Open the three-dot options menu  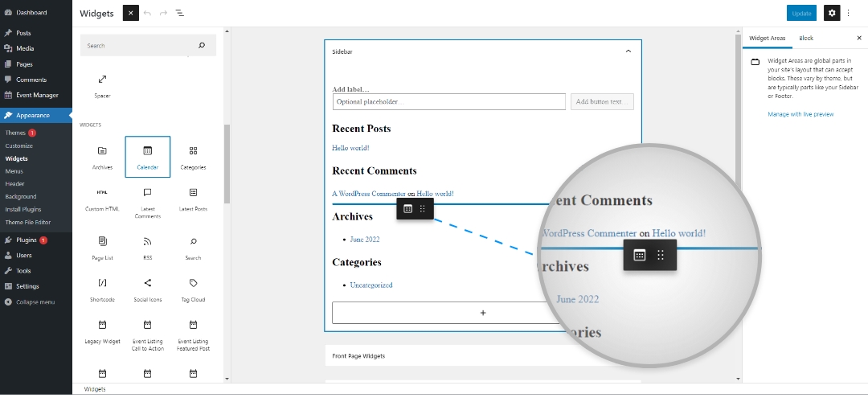(x=848, y=13)
